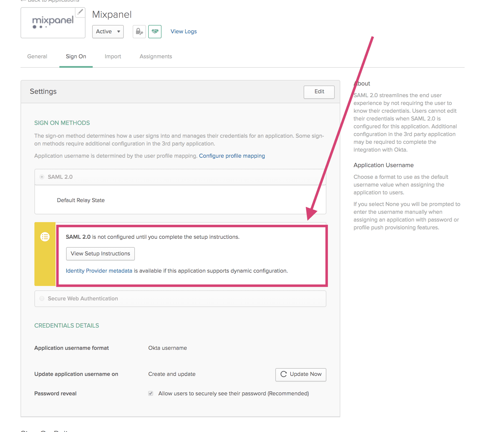The image size is (504, 432).
Task: Open the Configure profile mapping link
Action: (x=232, y=156)
